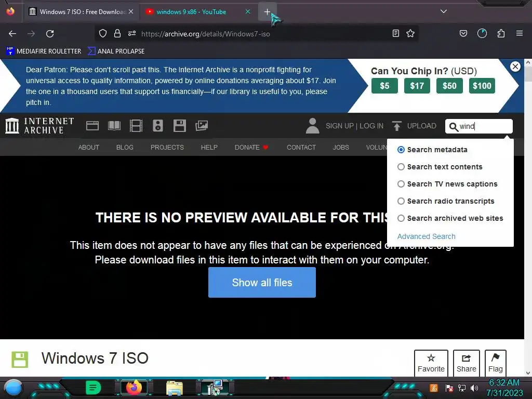The image size is (532, 399).
Task: Click the Internet Archive logo
Action: 39,126
